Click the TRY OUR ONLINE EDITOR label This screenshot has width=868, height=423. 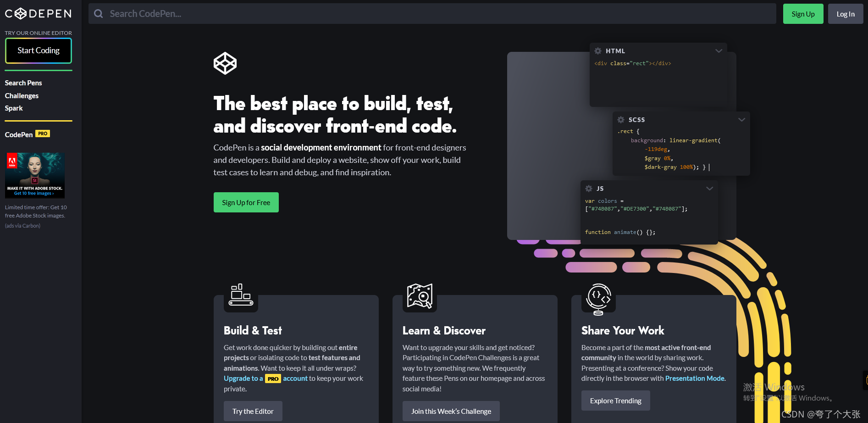[x=39, y=33]
